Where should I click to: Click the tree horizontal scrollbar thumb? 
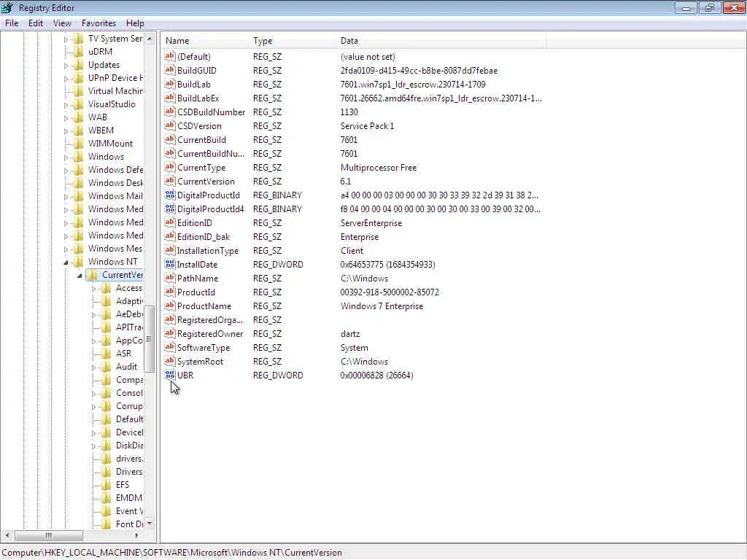(x=49, y=535)
